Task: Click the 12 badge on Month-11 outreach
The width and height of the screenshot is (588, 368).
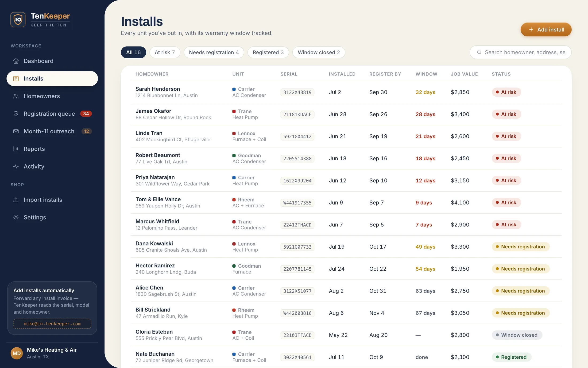Action: point(87,131)
